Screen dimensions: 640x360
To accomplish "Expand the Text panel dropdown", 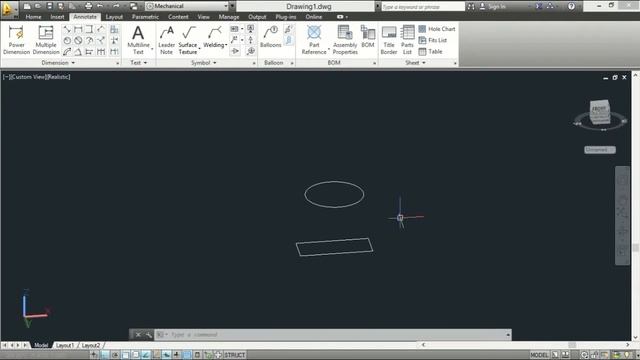I will point(139,63).
